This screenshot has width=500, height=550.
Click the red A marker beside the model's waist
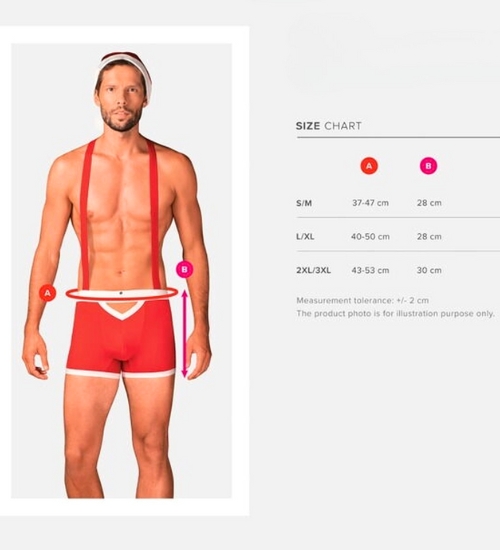click(x=47, y=293)
